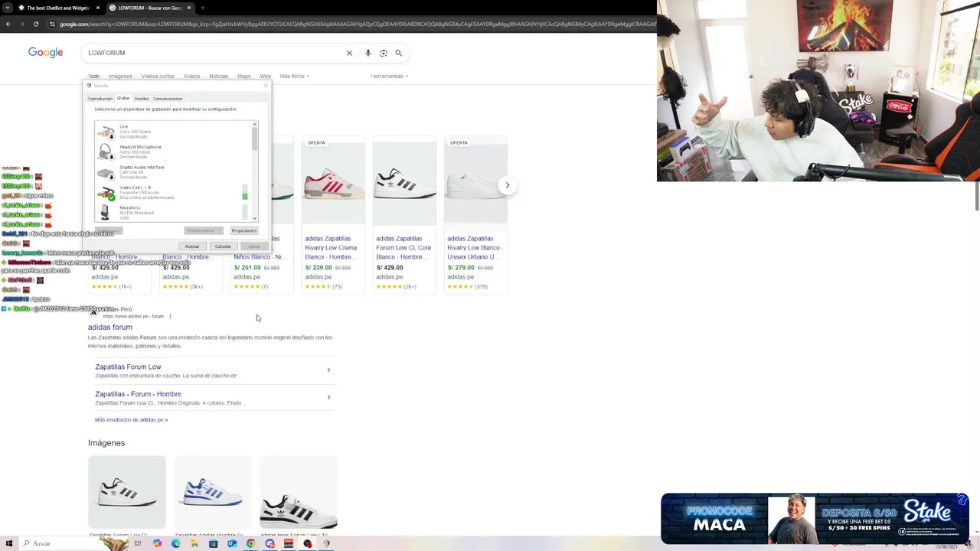Select the Digital Audio Interface Cam Link device

pos(173,172)
